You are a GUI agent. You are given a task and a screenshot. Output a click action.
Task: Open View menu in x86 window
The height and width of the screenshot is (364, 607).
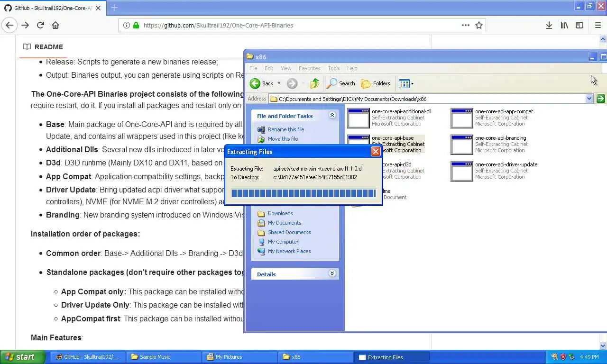coord(286,68)
